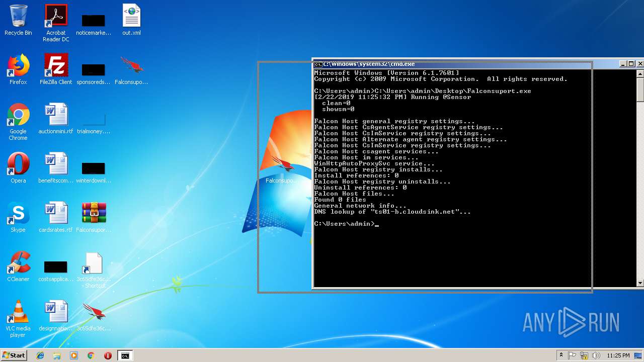Click 'clean=0' console line
644x362 pixels.
(x=336, y=103)
